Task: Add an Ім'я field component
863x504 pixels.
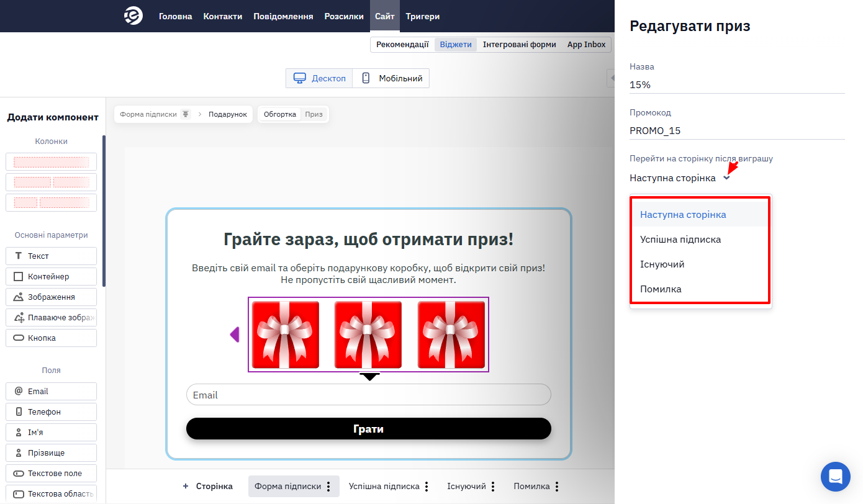Action: click(52, 432)
